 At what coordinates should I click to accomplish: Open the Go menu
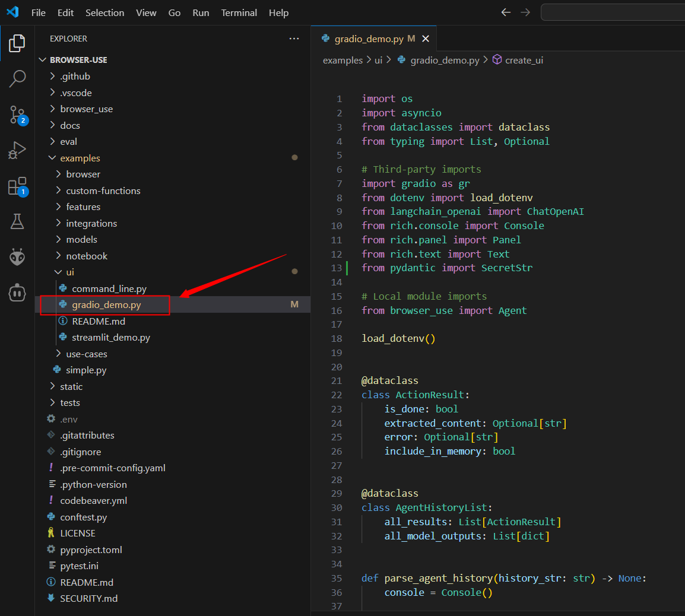[x=175, y=12]
